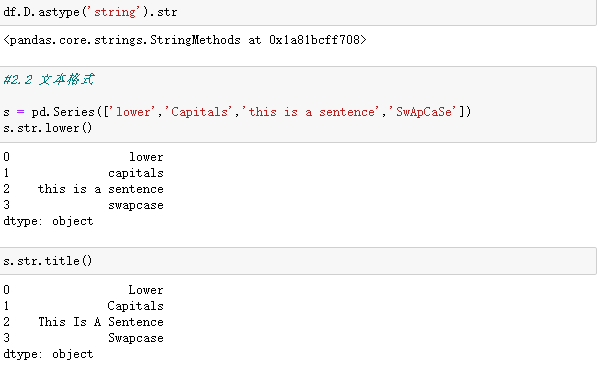Image resolution: width=597 pixels, height=369 pixels.
Task: Place cursor on pd.Series definition line
Action: coord(237,112)
